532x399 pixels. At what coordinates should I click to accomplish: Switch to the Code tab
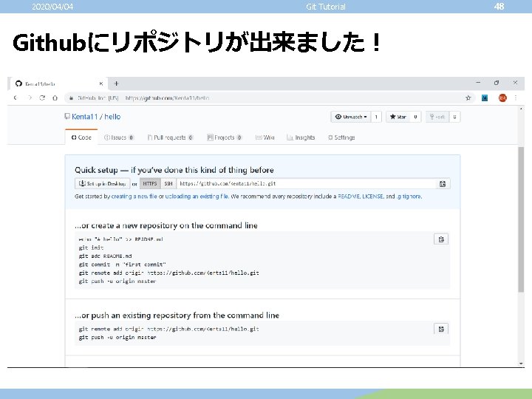(81, 137)
